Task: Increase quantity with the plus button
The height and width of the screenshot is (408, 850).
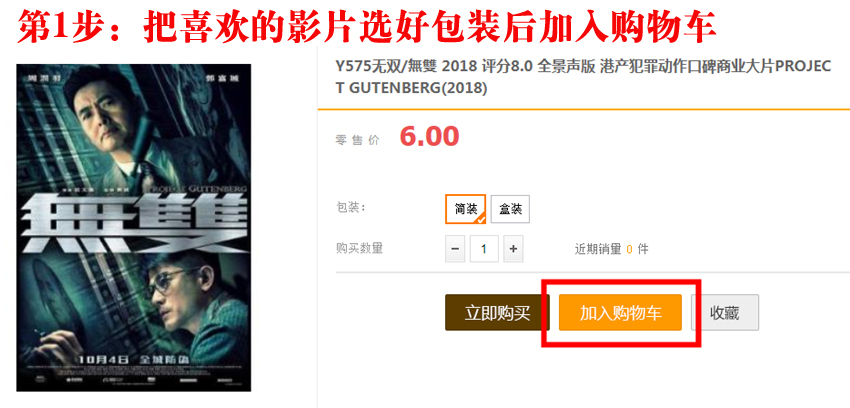Action: click(513, 249)
